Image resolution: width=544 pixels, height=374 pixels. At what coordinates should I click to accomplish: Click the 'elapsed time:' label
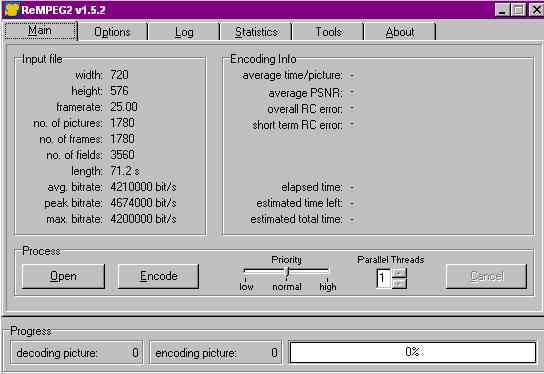(312, 187)
